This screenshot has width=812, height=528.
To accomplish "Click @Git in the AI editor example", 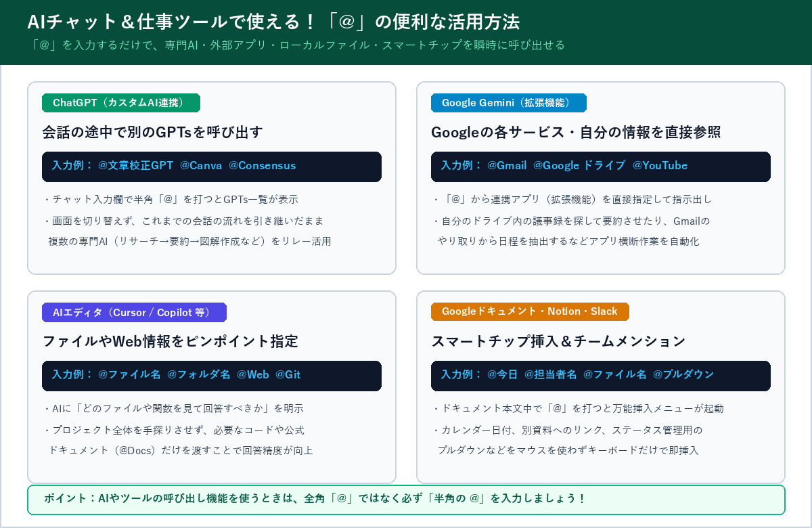I will tap(288, 375).
